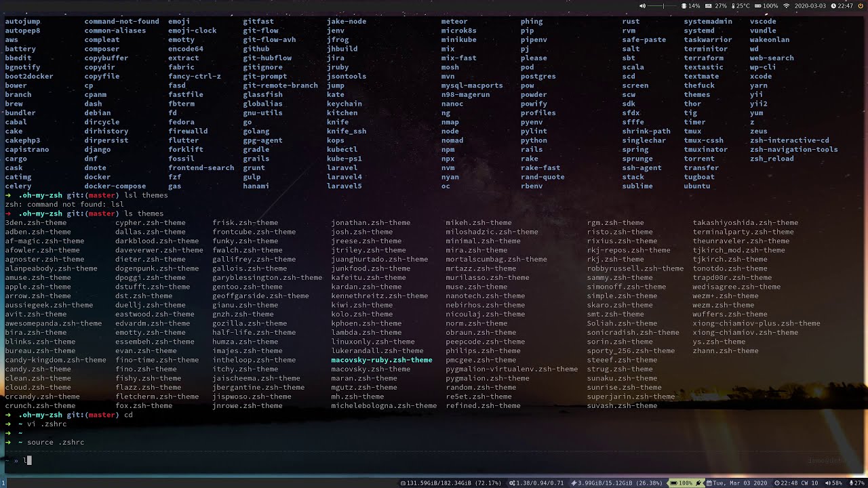Click pygmalion-virtualenv.zsh-theme file name
Screen dimensions: 868x488
[511, 369]
